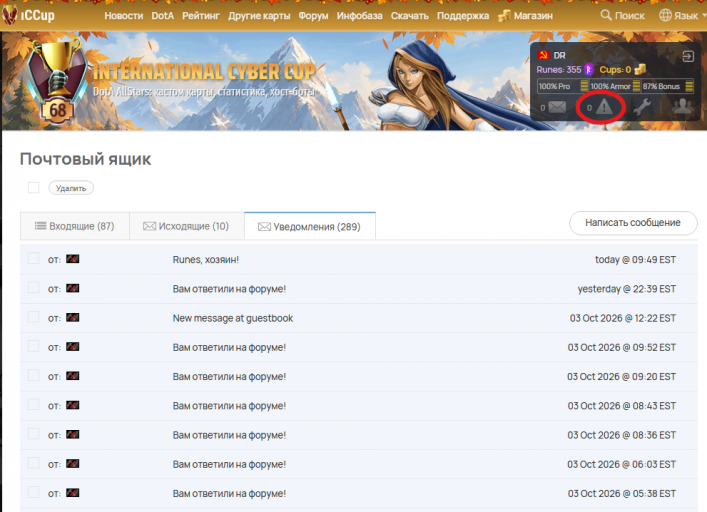707x512 pixels.
Task: Click Написать сообщение button
Action: (633, 223)
